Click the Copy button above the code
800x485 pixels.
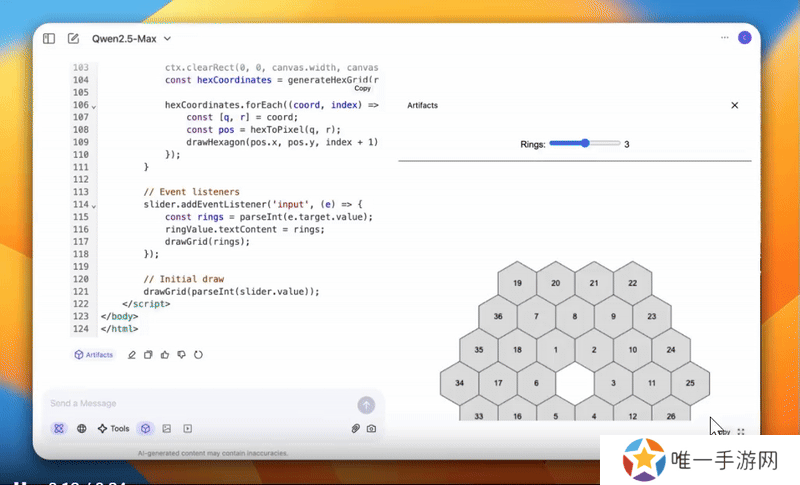point(362,88)
